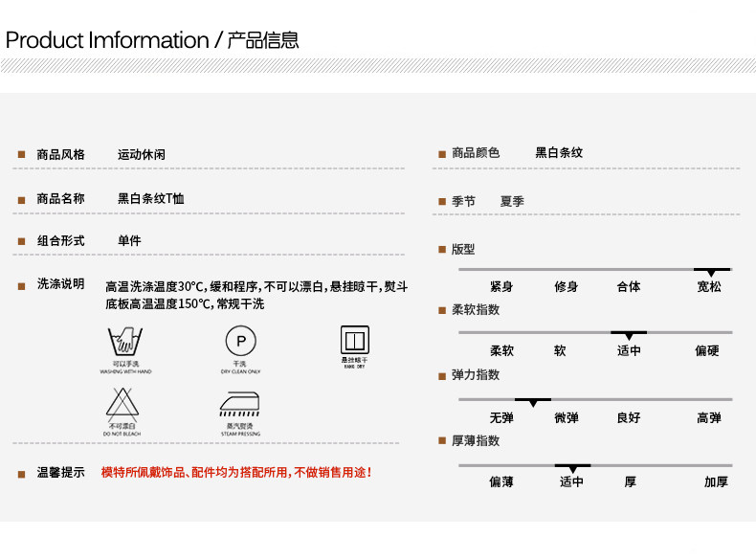Image resolution: width=756 pixels, height=559 pixels.
Task: Click the 无弹 elasticity option
Action: pos(501,417)
